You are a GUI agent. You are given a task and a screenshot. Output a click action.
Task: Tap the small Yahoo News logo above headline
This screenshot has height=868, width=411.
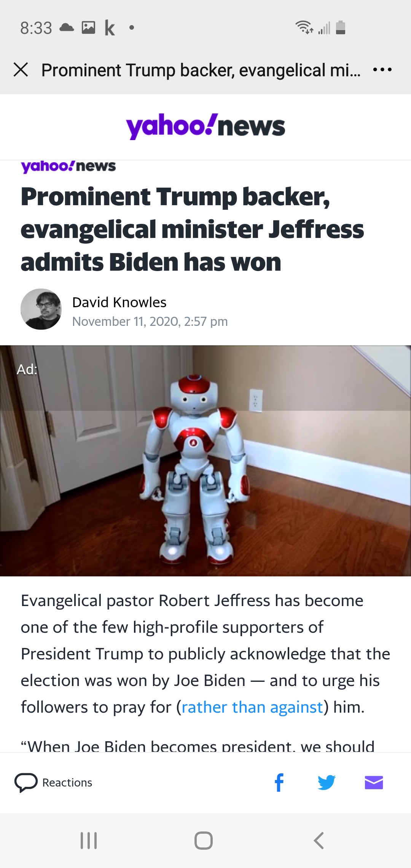pyautogui.click(x=68, y=166)
